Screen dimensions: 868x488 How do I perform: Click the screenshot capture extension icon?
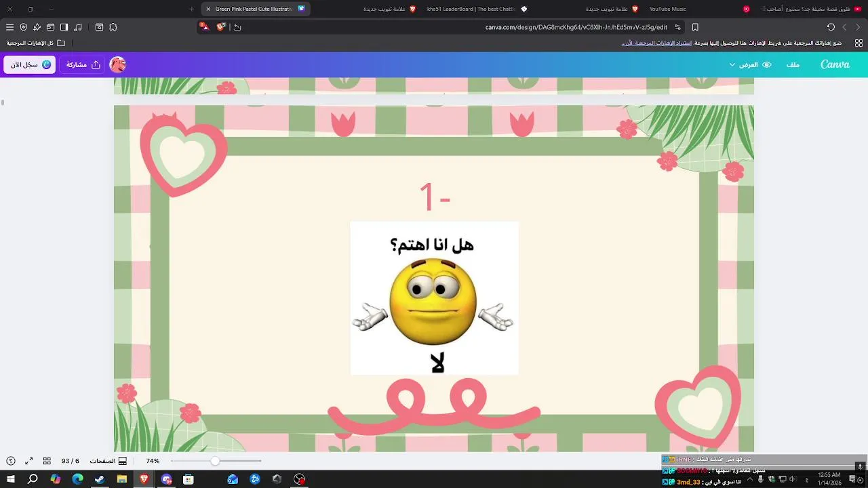(99, 27)
